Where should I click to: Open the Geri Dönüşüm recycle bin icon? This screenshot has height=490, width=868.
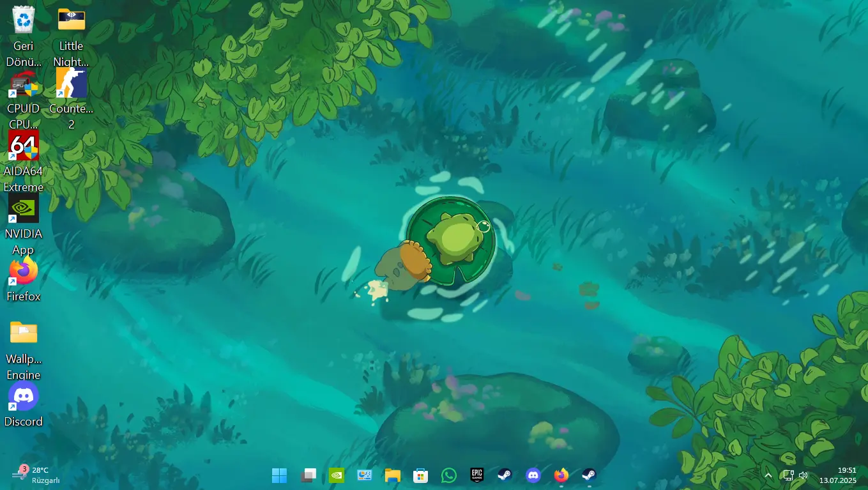coord(24,36)
